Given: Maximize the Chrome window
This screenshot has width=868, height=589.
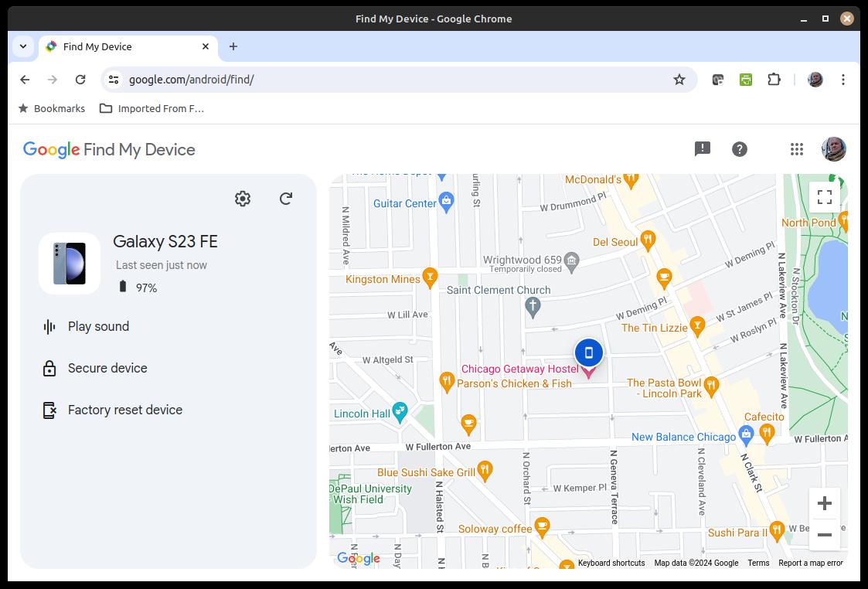Looking at the screenshot, I should pos(825,19).
